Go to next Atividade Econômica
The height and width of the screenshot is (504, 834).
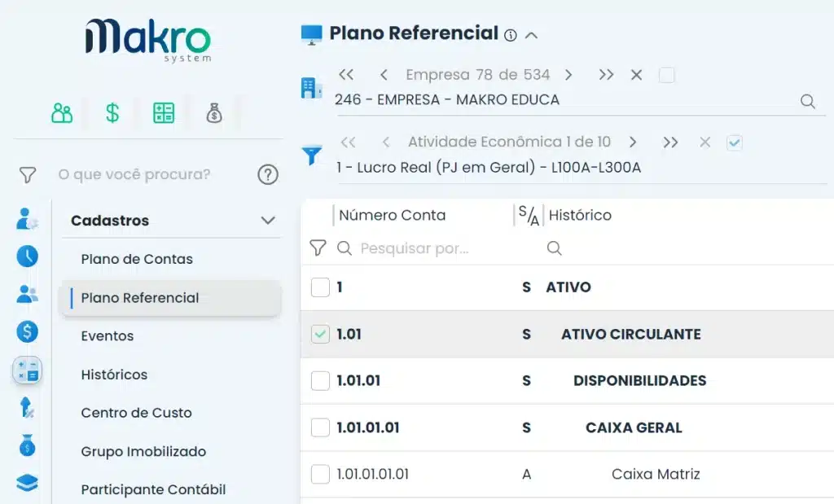click(632, 142)
